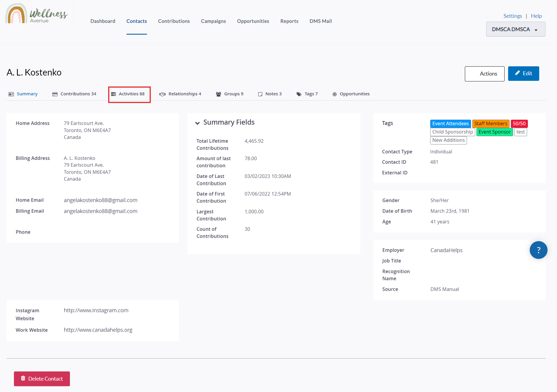Image resolution: width=557 pixels, height=392 pixels.
Task: Click the test tag
Action: (521, 132)
